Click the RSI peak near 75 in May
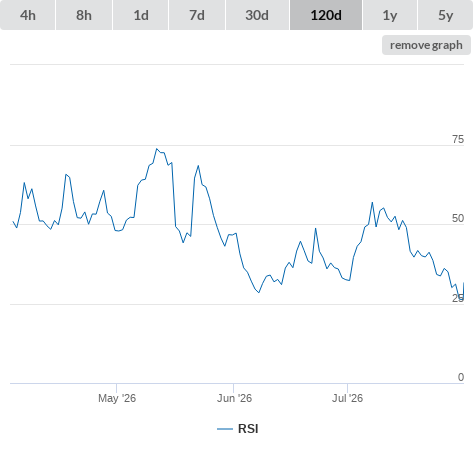The height and width of the screenshot is (455, 474). pyautogui.click(x=157, y=149)
